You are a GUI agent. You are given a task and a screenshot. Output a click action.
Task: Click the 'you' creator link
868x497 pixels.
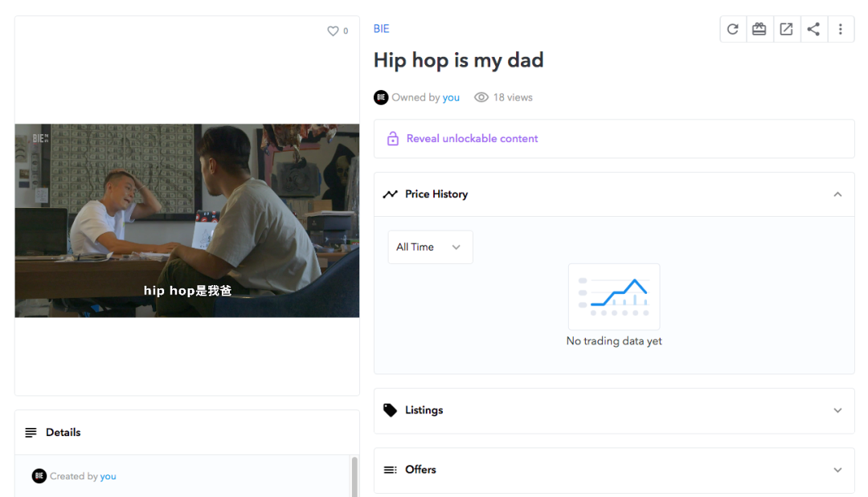click(108, 476)
